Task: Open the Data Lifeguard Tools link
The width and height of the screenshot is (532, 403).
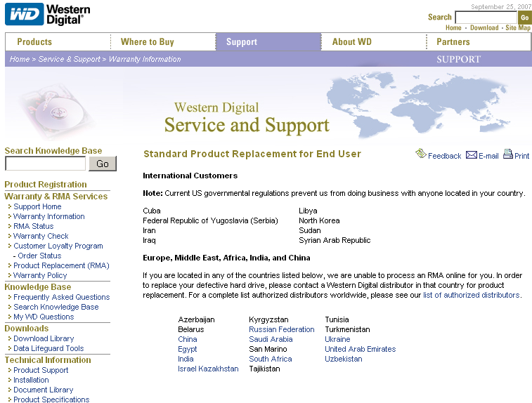Action: coord(48,348)
